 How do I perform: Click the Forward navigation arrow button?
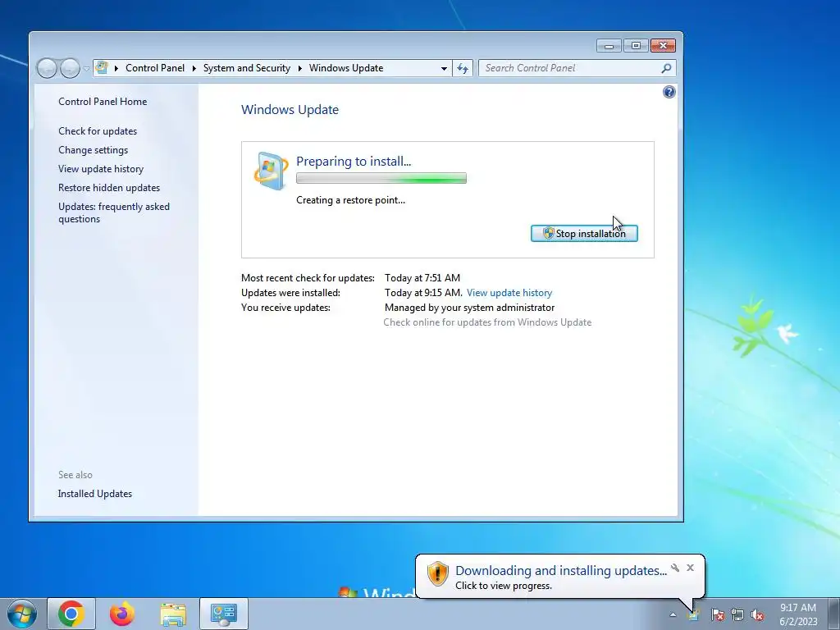70,68
